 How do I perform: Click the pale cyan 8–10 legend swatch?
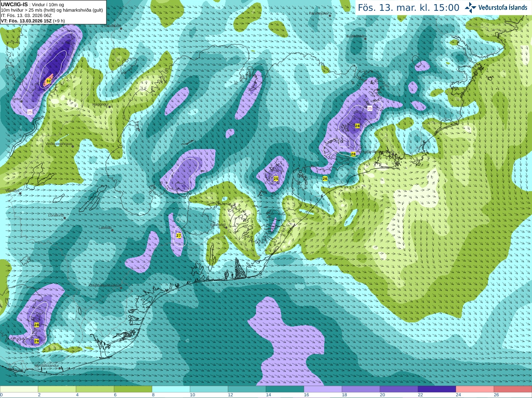tap(171, 389)
